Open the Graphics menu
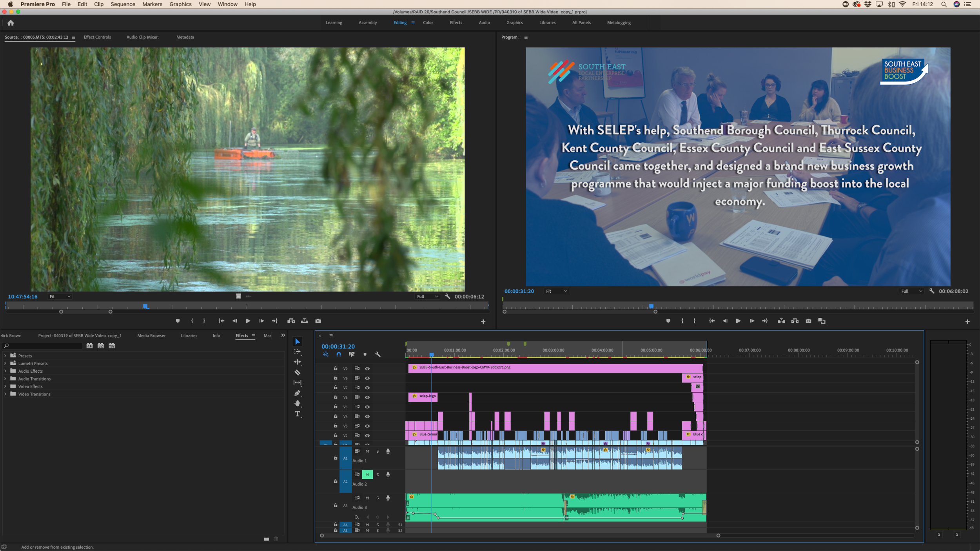The height and width of the screenshot is (551, 980). pyautogui.click(x=180, y=4)
